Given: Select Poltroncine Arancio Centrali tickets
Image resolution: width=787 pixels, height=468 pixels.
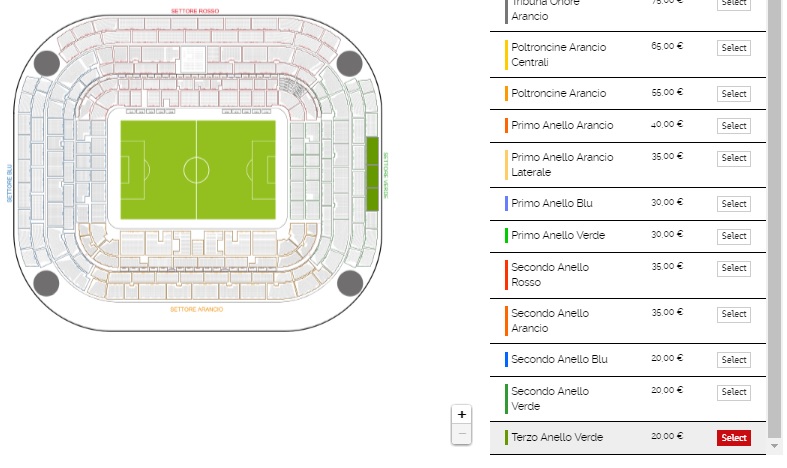Looking at the screenshot, I should click(733, 48).
